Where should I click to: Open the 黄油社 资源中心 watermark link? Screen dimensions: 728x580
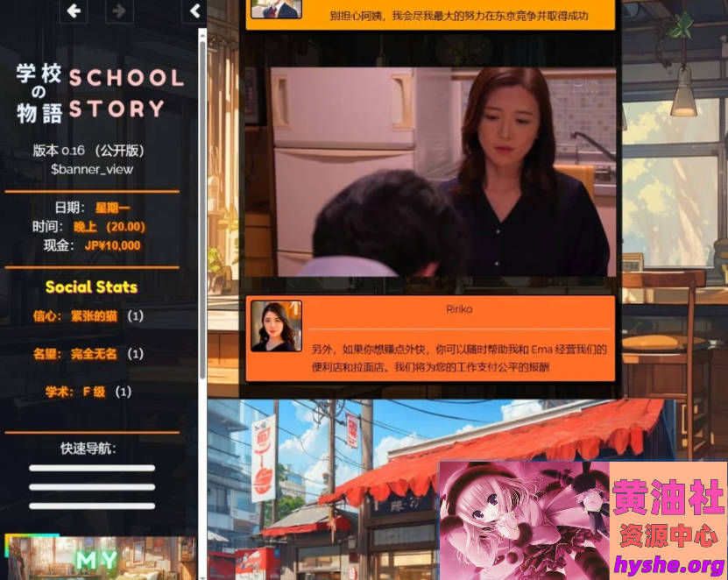668,520
